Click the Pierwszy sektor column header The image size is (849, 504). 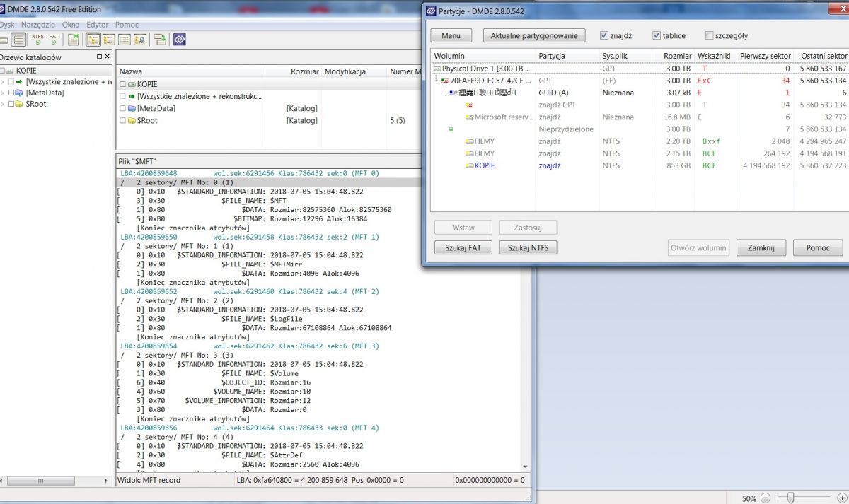point(765,56)
